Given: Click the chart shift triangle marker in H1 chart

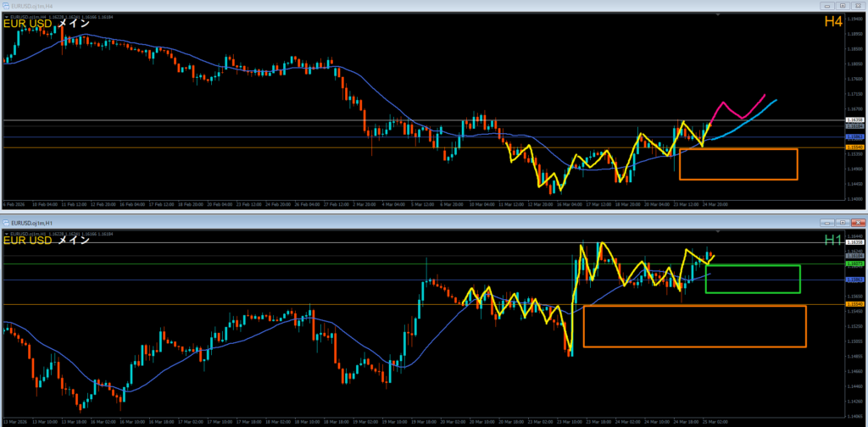Looking at the screenshot, I should click(720, 231).
